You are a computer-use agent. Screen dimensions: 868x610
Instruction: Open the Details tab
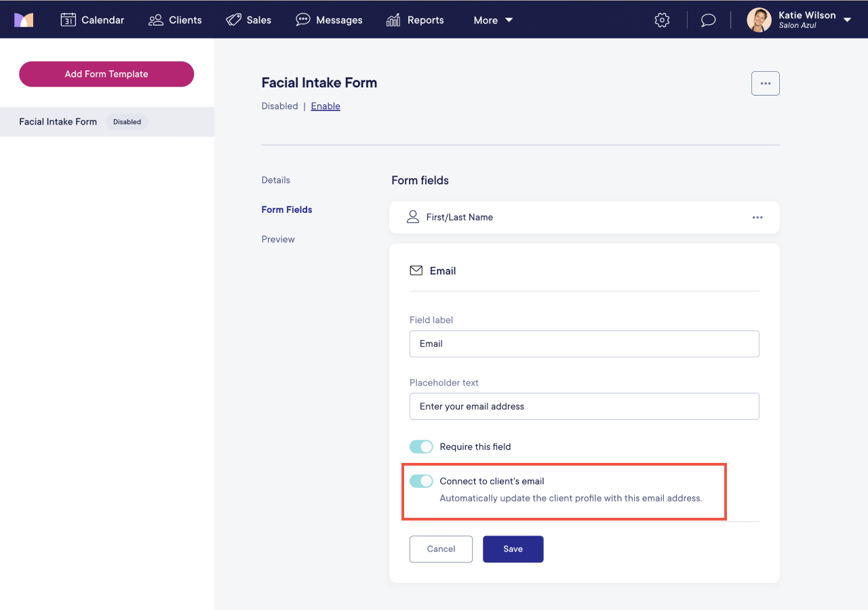tap(275, 180)
